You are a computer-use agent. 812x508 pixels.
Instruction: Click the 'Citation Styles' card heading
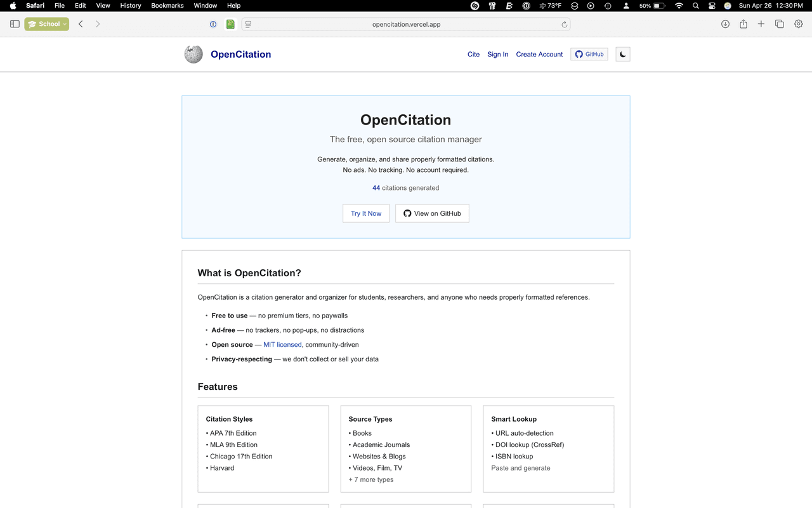[229, 419]
